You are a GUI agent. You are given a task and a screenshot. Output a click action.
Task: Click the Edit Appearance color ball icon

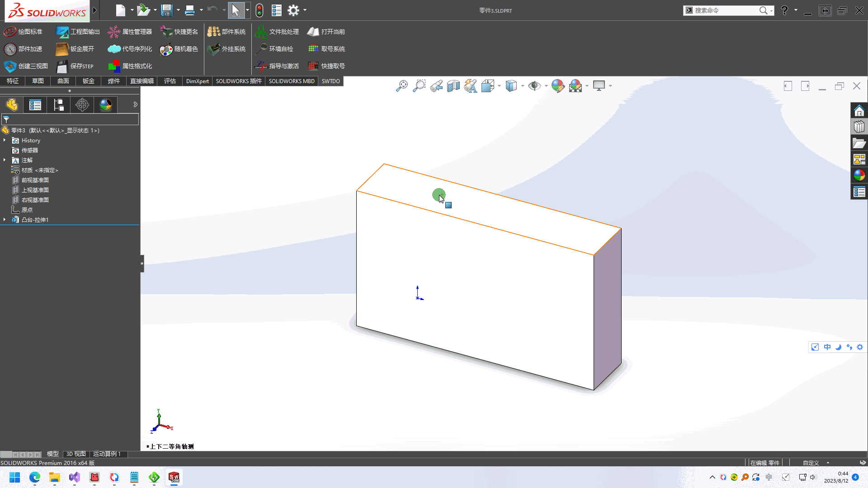tap(557, 86)
